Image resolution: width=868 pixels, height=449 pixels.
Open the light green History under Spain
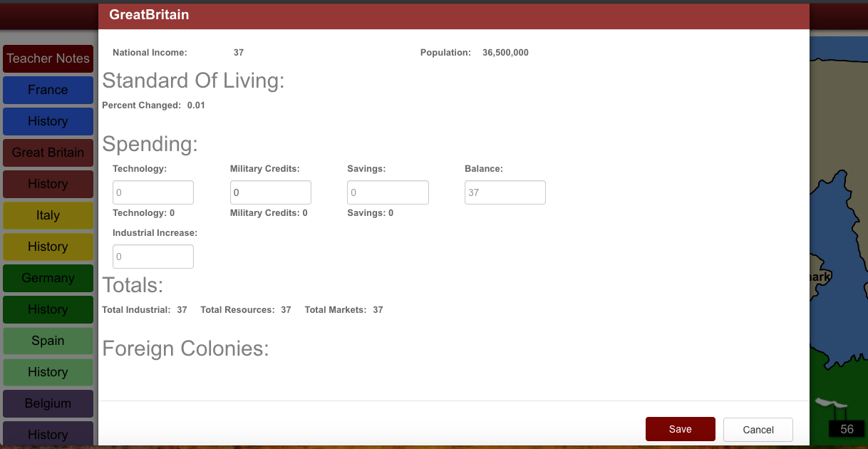pyautogui.click(x=48, y=372)
